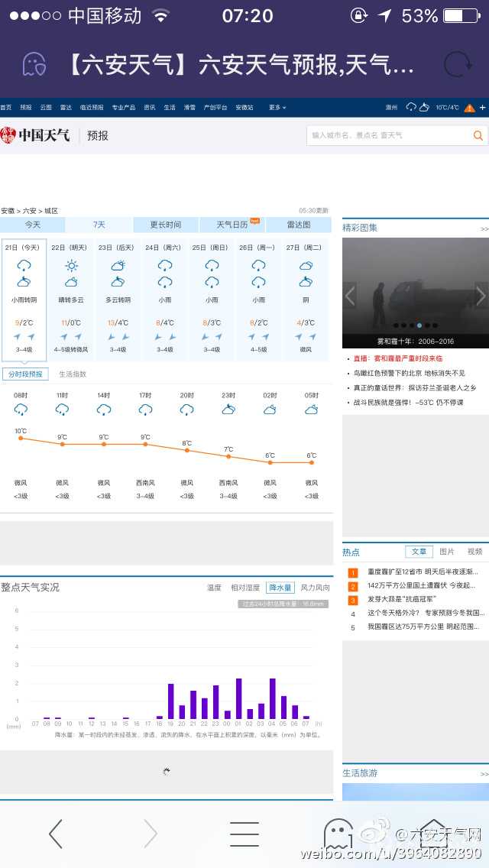Expand the 更多 dropdown in top nav
This screenshot has height=868, width=489.
277,108
